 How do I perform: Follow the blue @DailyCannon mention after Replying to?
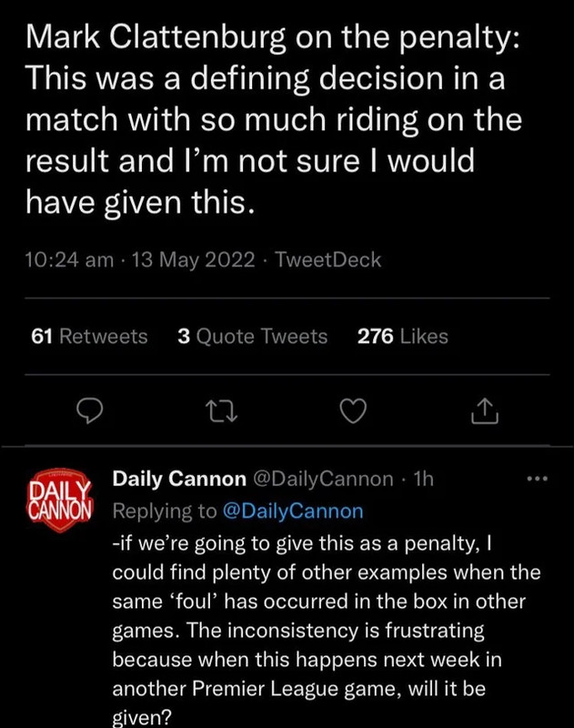click(292, 511)
